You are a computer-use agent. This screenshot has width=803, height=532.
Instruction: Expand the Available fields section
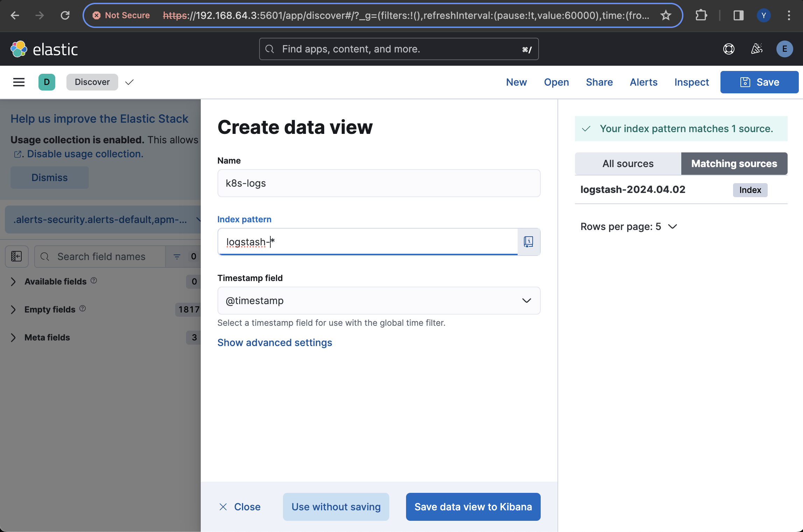(x=13, y=282)
